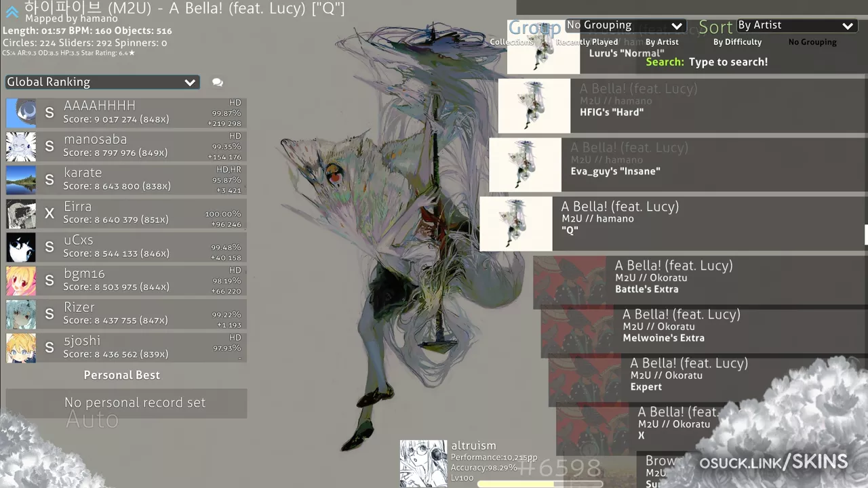The height and width of the screenshot is (488, 868).
Task: Select the Eva_guy's "Insane" beatmap thumbnail
Action: [x=525, y=165]
